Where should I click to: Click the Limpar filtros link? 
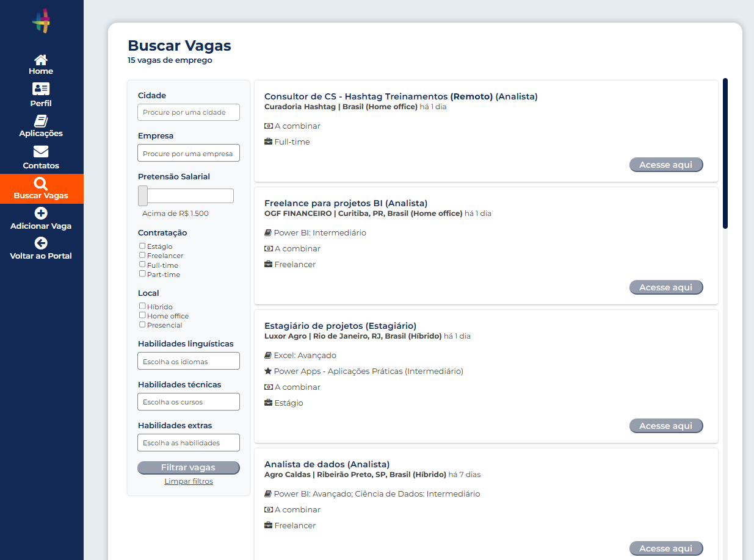coord(189,481)
